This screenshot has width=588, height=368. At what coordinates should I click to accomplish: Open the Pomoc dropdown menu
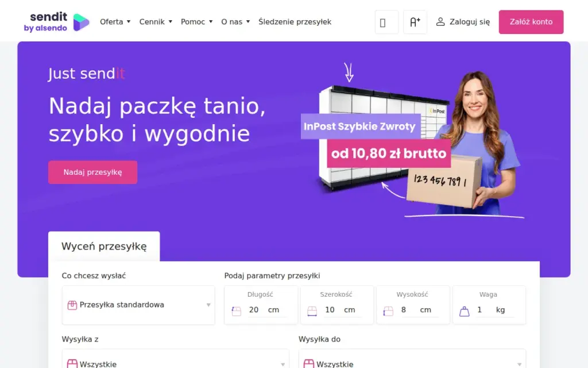click(x=196, y=22)
